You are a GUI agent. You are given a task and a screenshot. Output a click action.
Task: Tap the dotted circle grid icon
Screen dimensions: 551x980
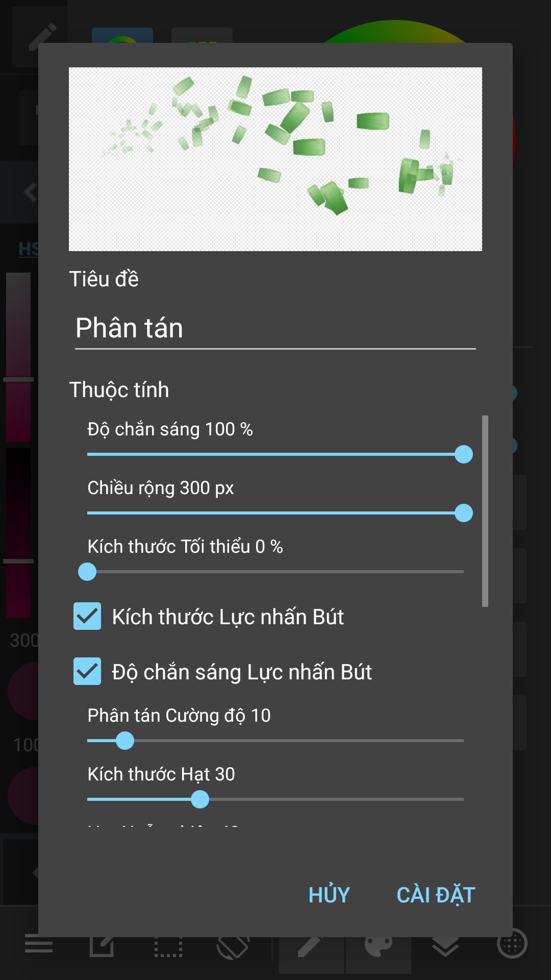point(512,944)
